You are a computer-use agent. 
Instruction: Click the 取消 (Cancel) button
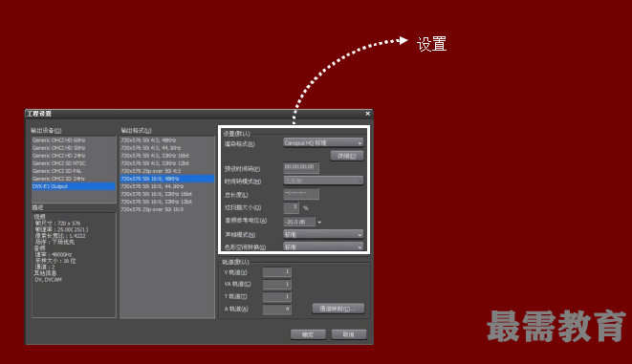pyautogui.click(x=349, y=334)
